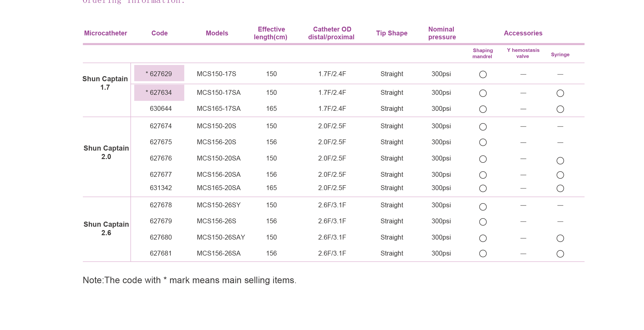Viewport: 644px width, 330px height.
Task: Click model MCS150-26SY
Action: pyautogui.click(x=218, y=205)
